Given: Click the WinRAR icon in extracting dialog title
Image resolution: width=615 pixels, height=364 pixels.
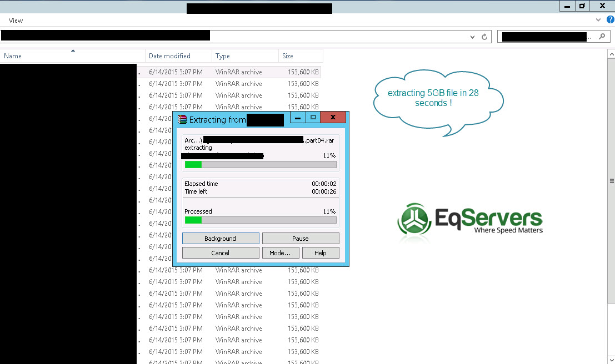Looking at the screenshot, I should tap(182, 119).
